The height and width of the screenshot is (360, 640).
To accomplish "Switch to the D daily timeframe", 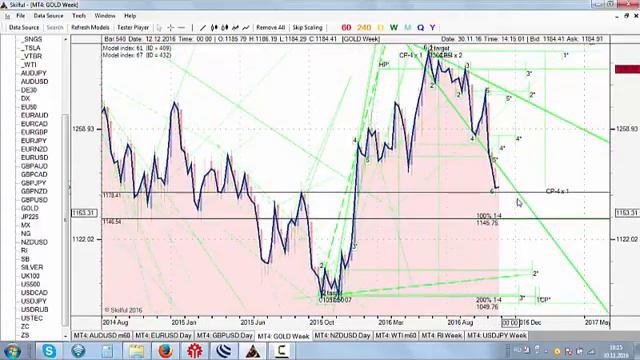I will [x=380, y=28].
